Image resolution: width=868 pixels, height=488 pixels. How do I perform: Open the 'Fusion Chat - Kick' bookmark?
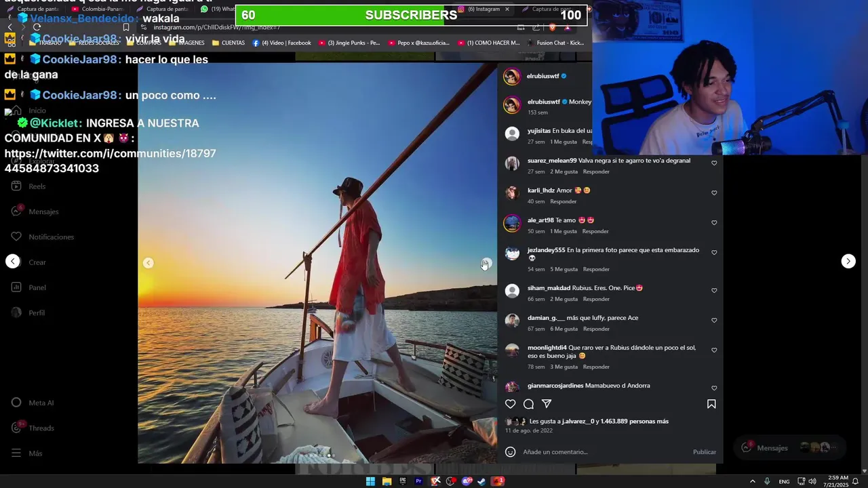tap(555, 43)
